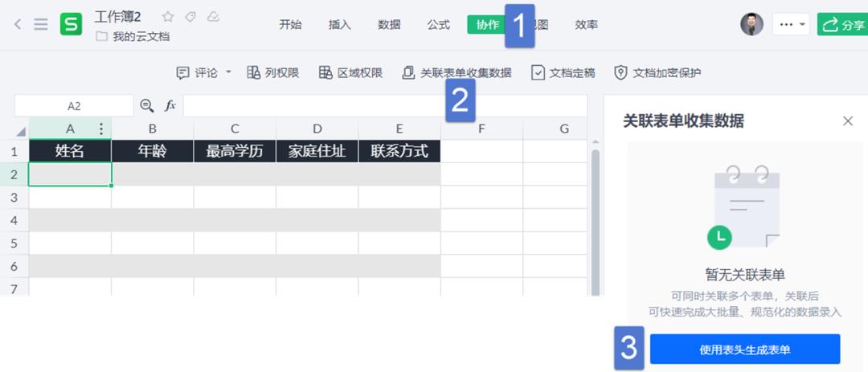Click the 区域权限 range permission icon

(325, 72)
